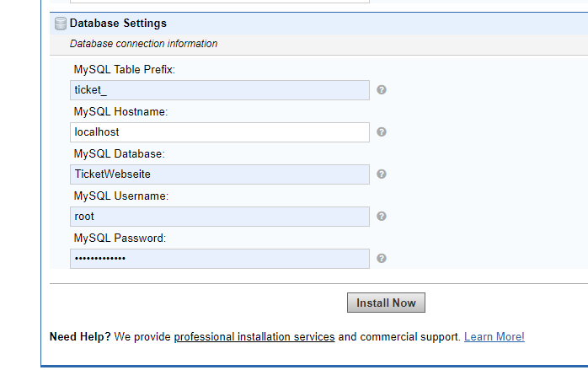The width and height of the screenshot is (588, 370).
Task: Click help icon beside MySQL Table Prefix field
Action: pos(382,89)
